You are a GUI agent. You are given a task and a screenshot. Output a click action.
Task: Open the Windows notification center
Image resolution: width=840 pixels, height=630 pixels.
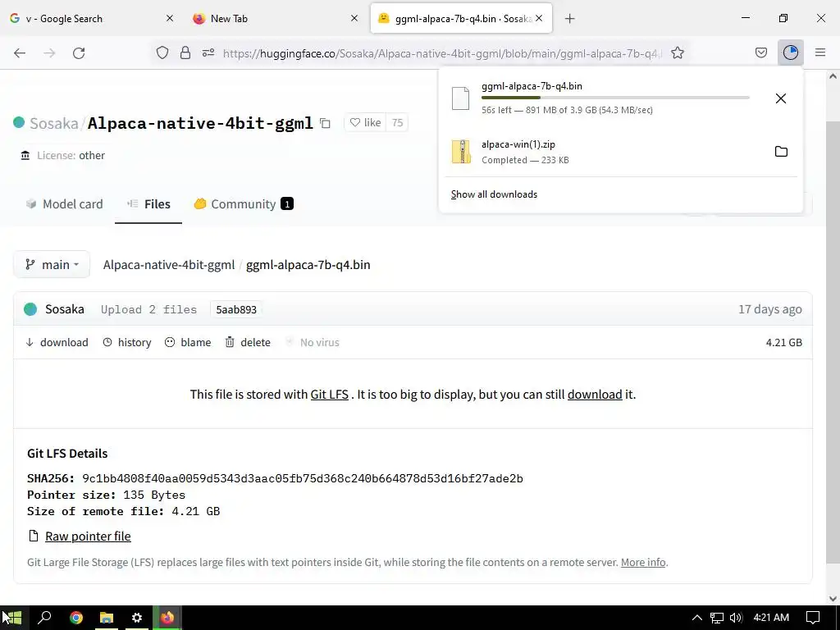click(813, 618)
